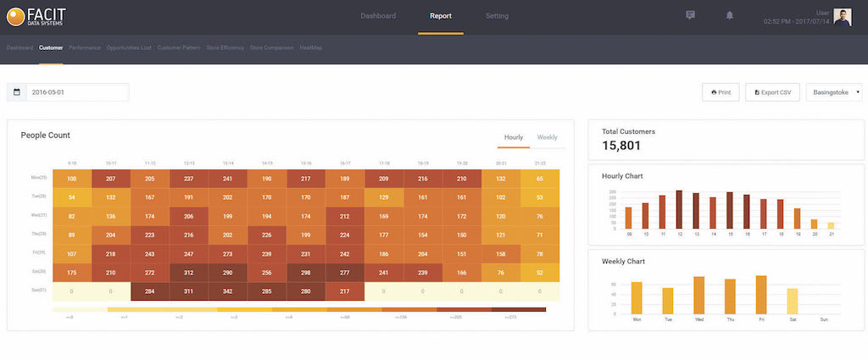Click the user profile avatar
The height and width of the screenshot is (360, 868).
(x=842, y=17)
